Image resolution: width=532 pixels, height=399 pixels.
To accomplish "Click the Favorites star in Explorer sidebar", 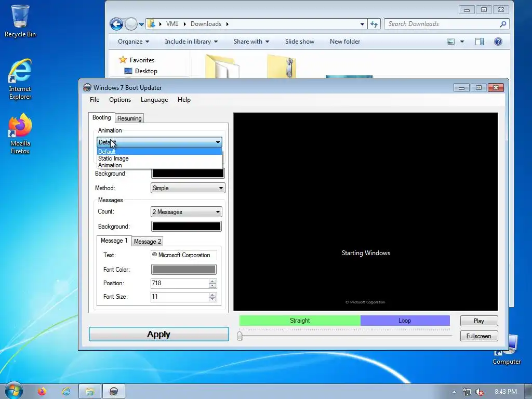I will pyautogui.click(x=123, y=60).
